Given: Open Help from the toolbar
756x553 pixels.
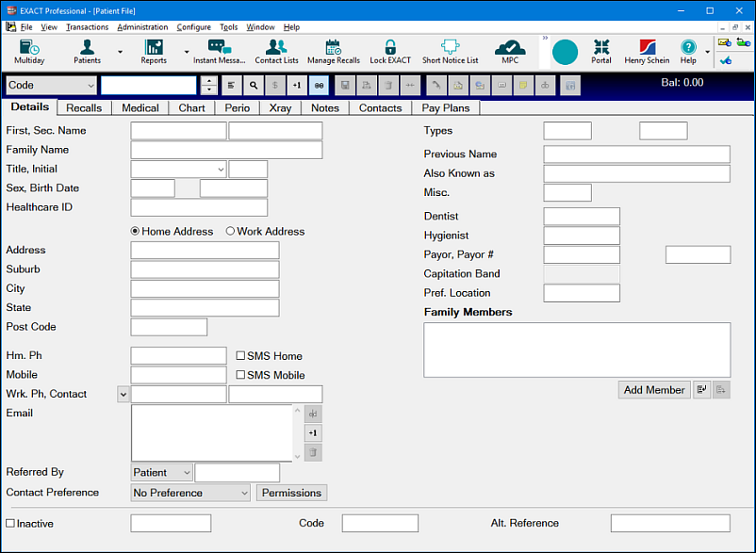Looking at the screenshot, I should tap(688, 52).
